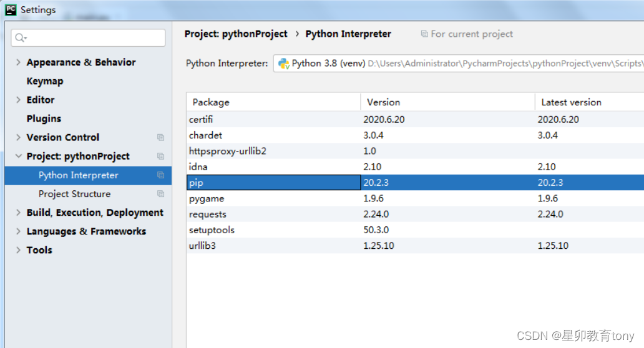Click the Python Interpreter breadcrumb
This screenshot has width=644, height=348.
(348, 34)
